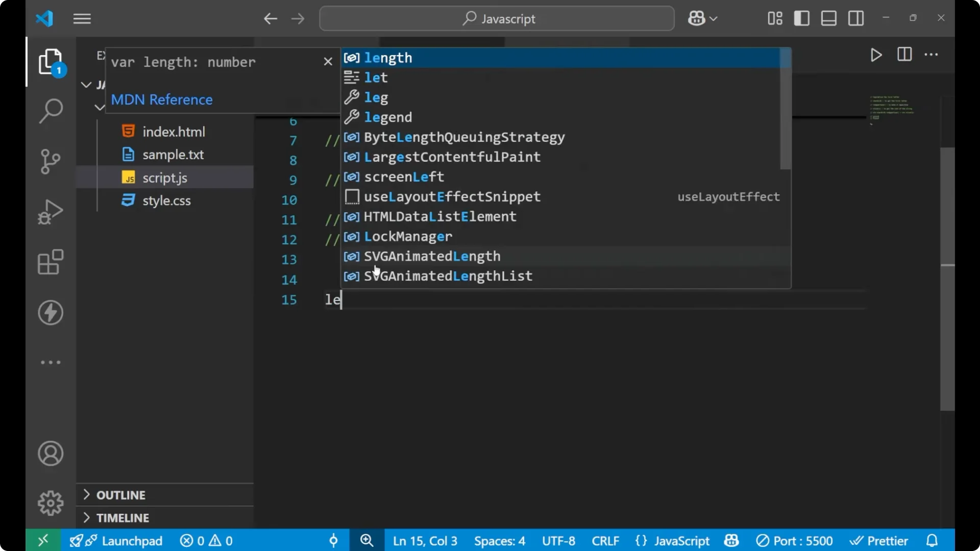Run the file with the play button

click(876, 55)
